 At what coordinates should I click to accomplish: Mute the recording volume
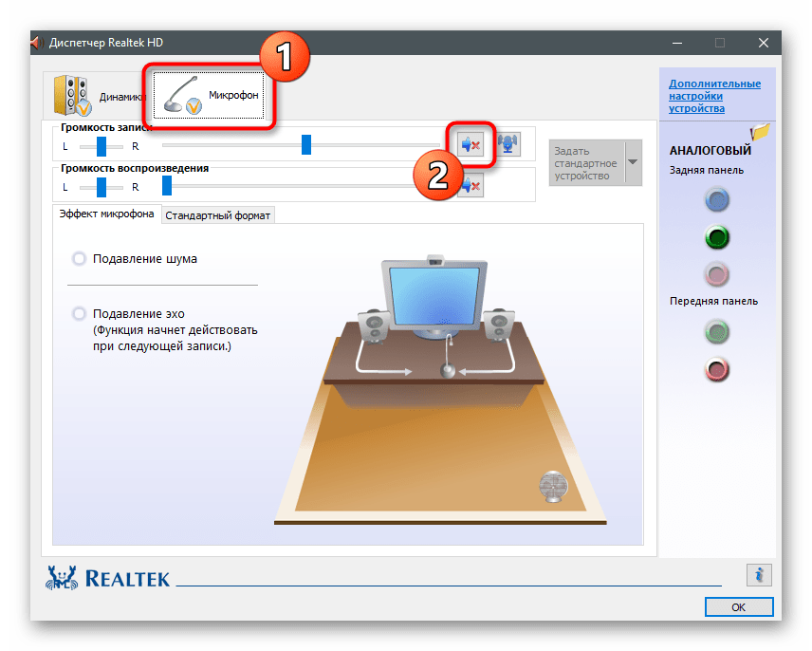[x=471, y=145]
